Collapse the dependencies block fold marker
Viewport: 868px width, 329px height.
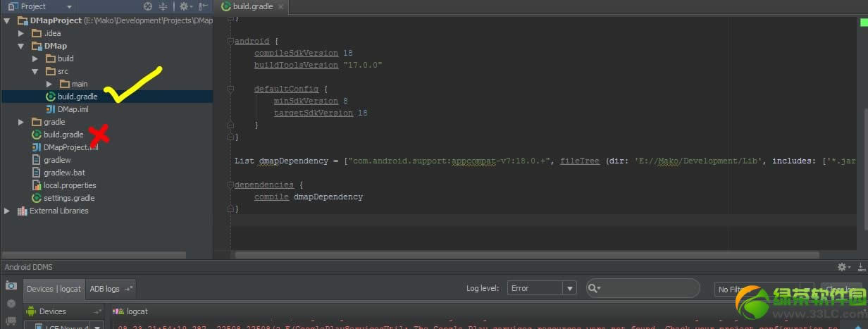click(230, 185)
